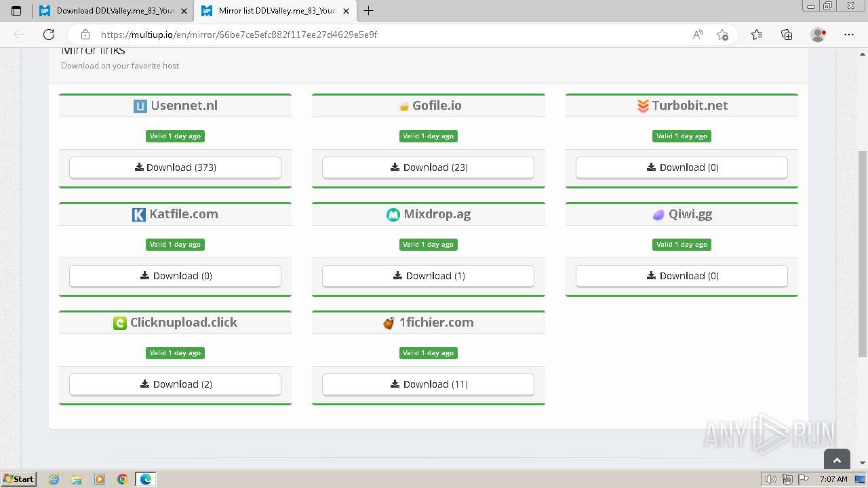Download from Katfile.com (0)
The width and height of the screenshot is (868, 488).
[175, 276]
